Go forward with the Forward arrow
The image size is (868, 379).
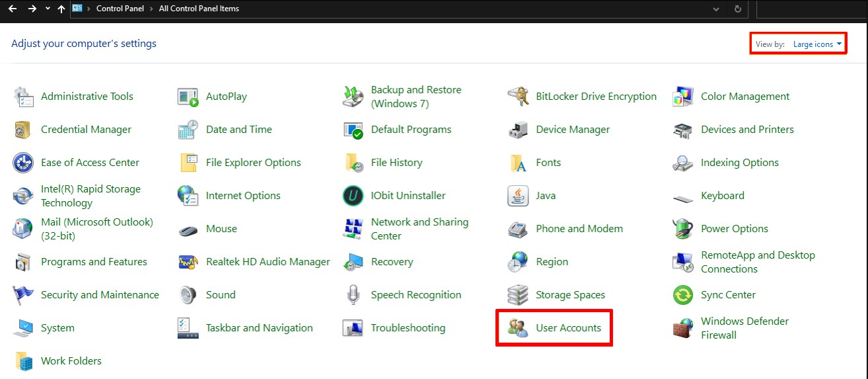(x=32, y=9)
